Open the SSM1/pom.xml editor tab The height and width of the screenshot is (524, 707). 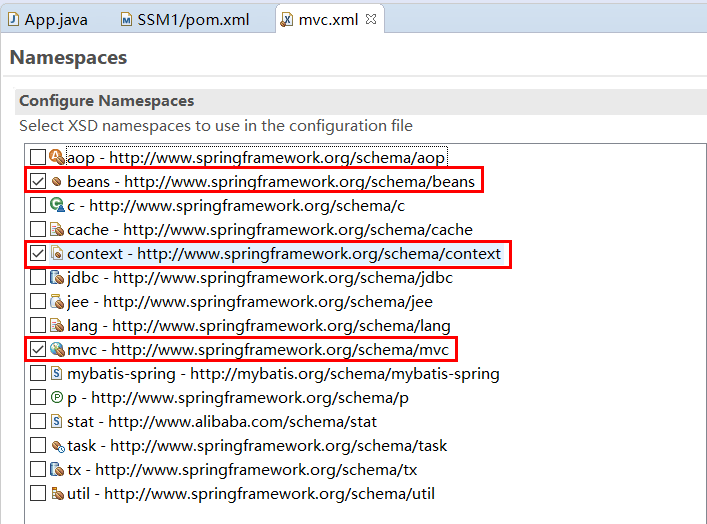tap(185, 20)
